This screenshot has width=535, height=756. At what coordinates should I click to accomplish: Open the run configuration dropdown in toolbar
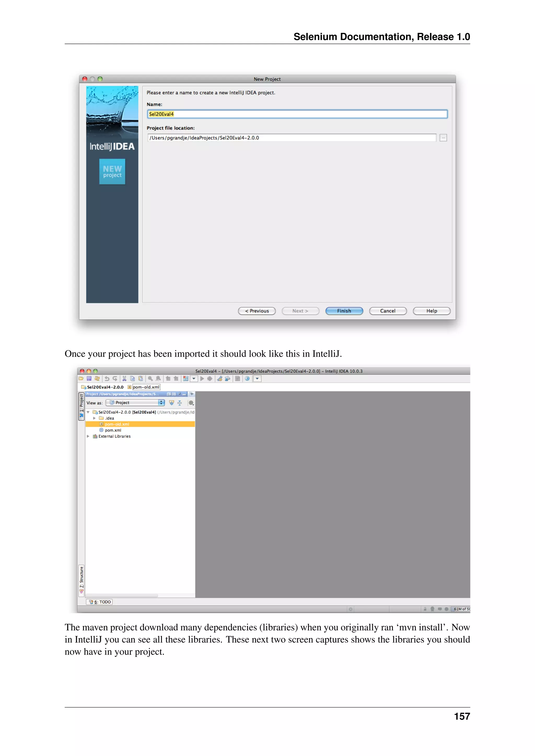194,379
